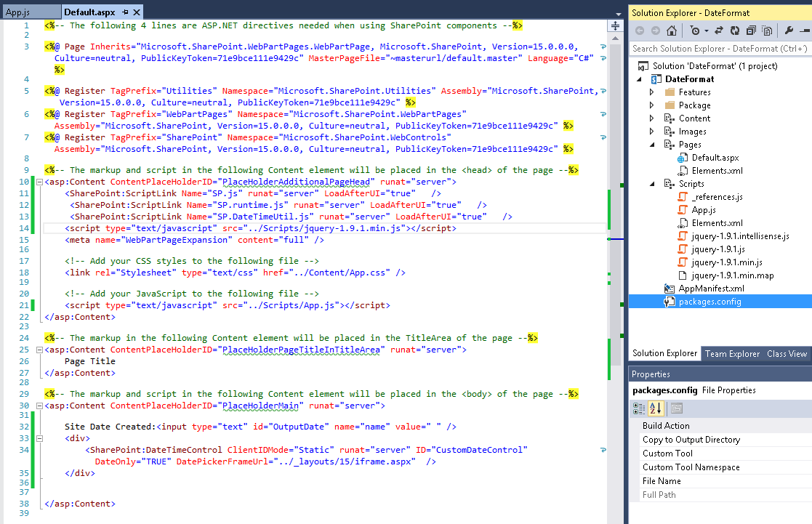The width and height of the screenshot is (812, 524).
Task: Collapse the div region at line 33
Action: [x=39, y=438]
